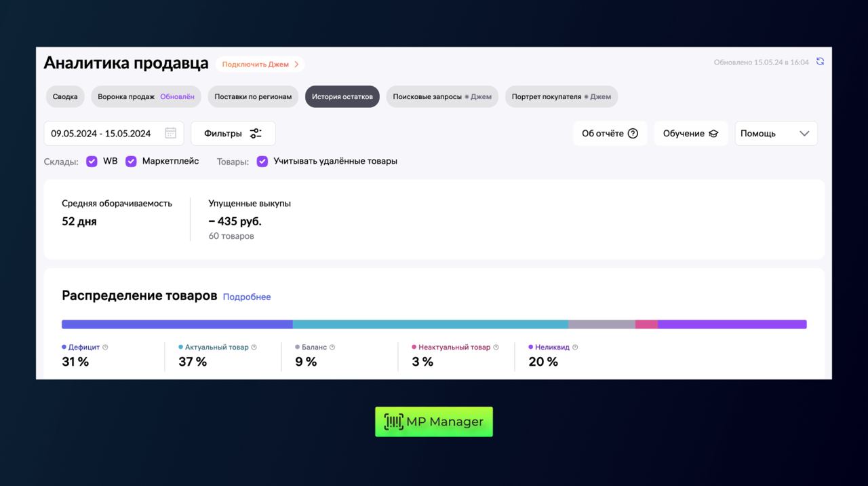Click graduation cap icon beside Обучение
868x486 pixels.
pyautogui.click(x=713, y=134)
